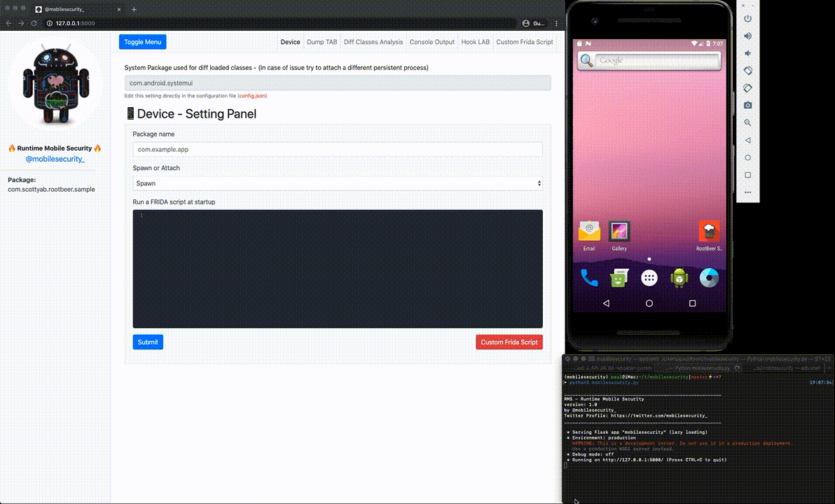Reload the page in the browser
835x504 pixels.
(33, 22)
